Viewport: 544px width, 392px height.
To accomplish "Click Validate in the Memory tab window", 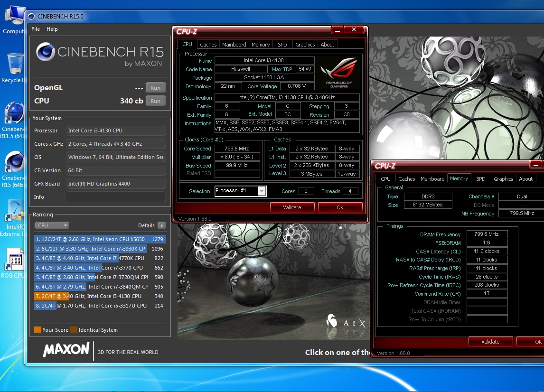I will click(x=490, y=341).
